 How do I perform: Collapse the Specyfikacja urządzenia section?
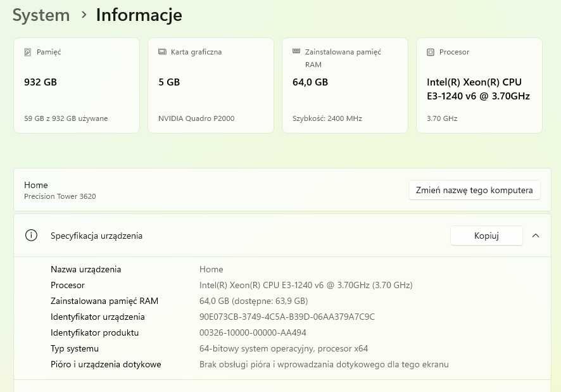536,236
